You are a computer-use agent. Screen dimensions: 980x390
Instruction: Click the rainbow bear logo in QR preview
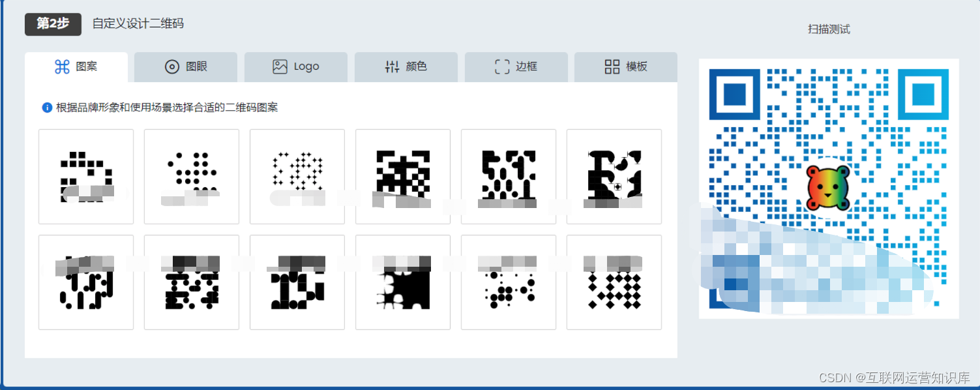click(x=828, y=188)
